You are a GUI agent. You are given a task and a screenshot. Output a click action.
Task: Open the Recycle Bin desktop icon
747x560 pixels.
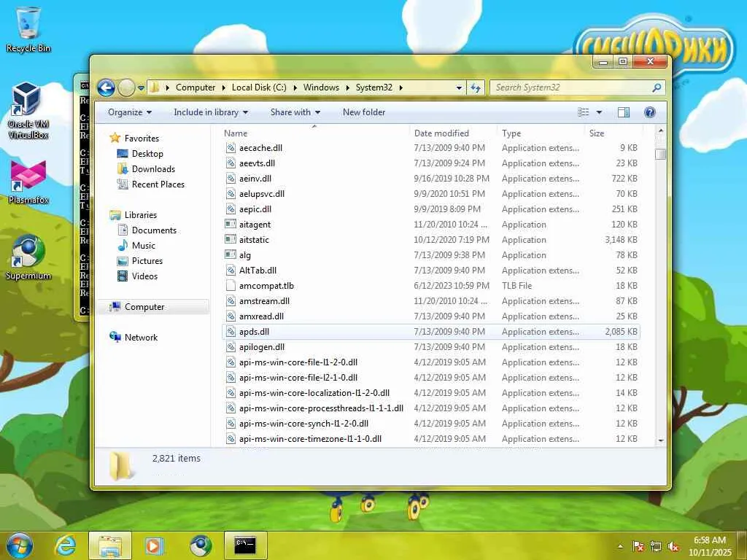pos(28,30)
